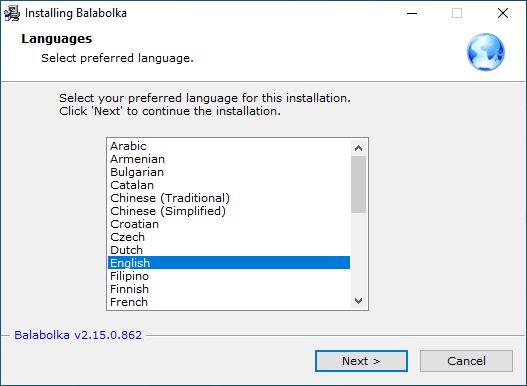This screenshot has width=527, height=386.
Task: Close the Installing Balabolka window
Action: [503, 13]
